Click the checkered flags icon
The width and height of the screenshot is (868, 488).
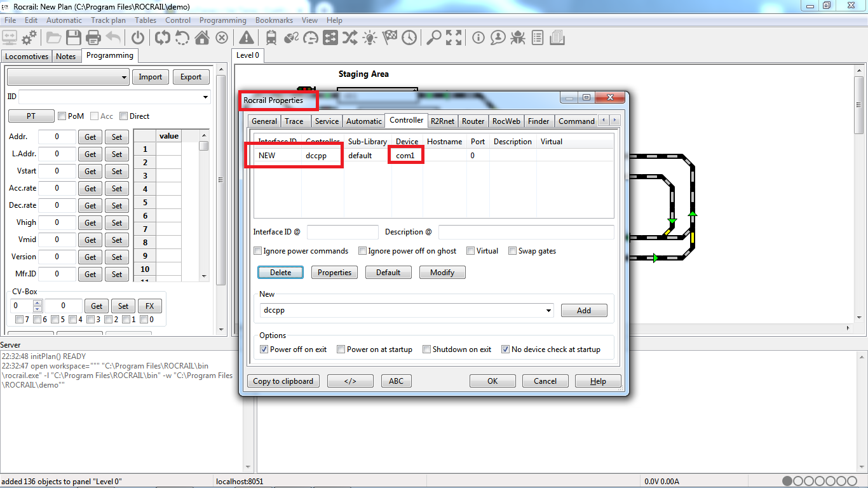pyautogui.click(x=390, y=37)
